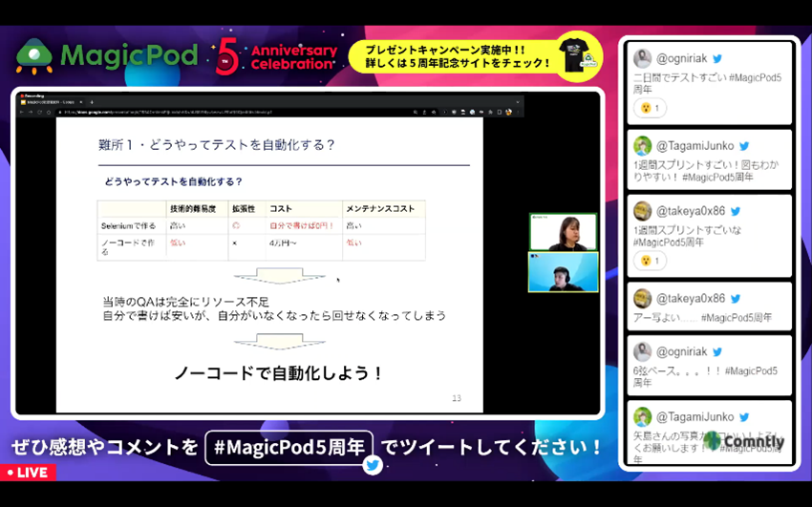Click Twitter bird on takeya0x86 アー写よい tweet
This screenshot has width=812, height=507.
736,299
